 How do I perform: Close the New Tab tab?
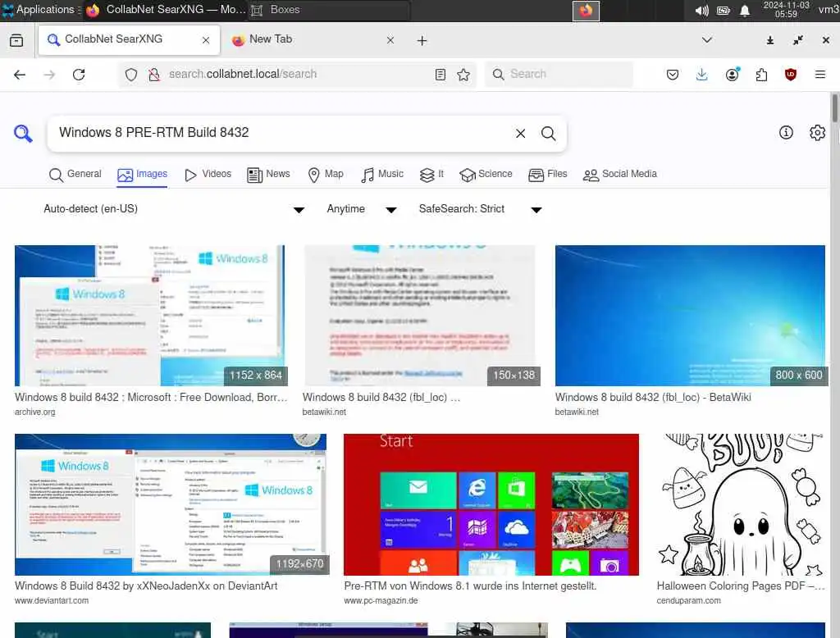tap(390, 40)
